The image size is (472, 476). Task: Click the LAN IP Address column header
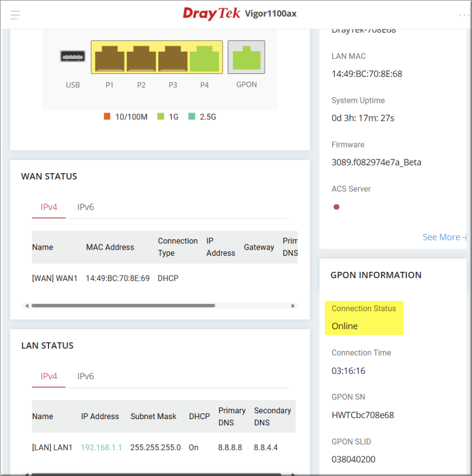pos(100,417)
